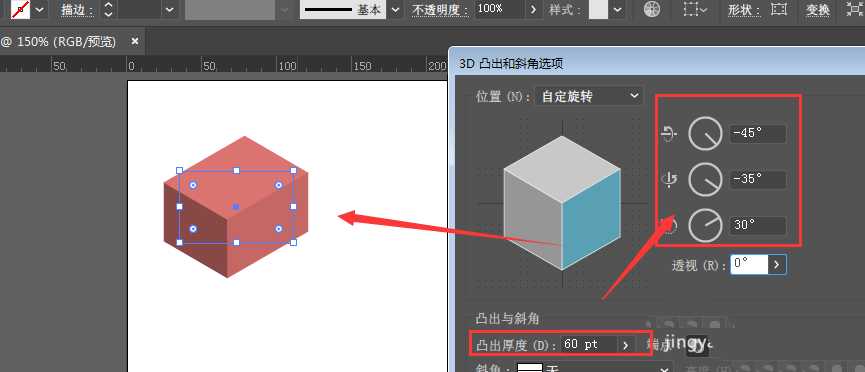Click the 透视 perspective 0° field
The width and height of the screenshot is (865, 372).
749,264
